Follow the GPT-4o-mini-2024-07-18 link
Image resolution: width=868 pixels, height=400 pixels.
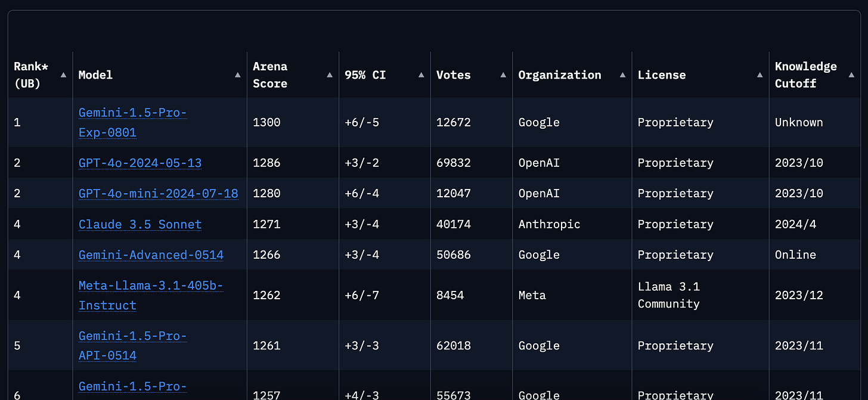(x=159, y=193)
